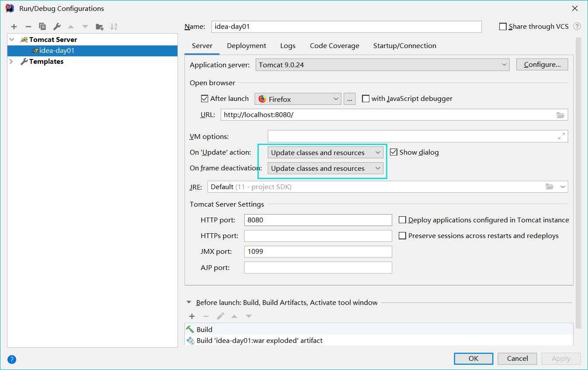This screenshot has width=588, height=370.
Task: Click AJP port field
Action: point(318,267)
